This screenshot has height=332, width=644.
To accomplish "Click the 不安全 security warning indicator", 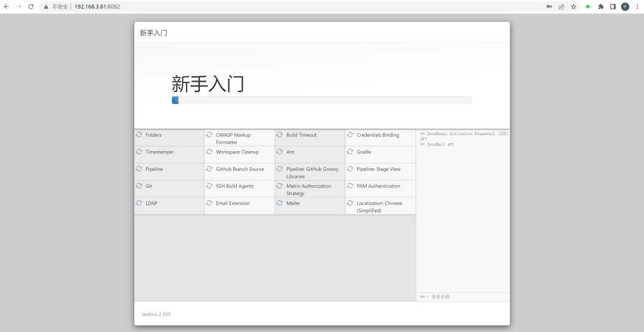I will coord(56,7).
